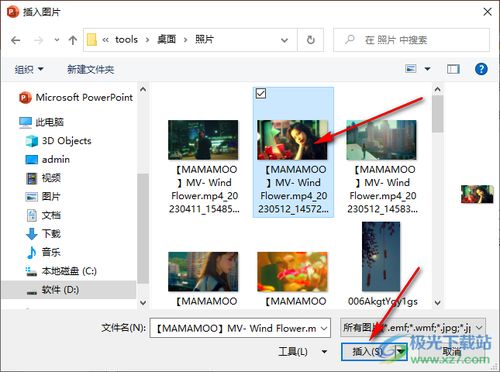The height and width of the screenshot is (372, 500).
Task: Open the 组织 organize menu
Action: (29, 69)
